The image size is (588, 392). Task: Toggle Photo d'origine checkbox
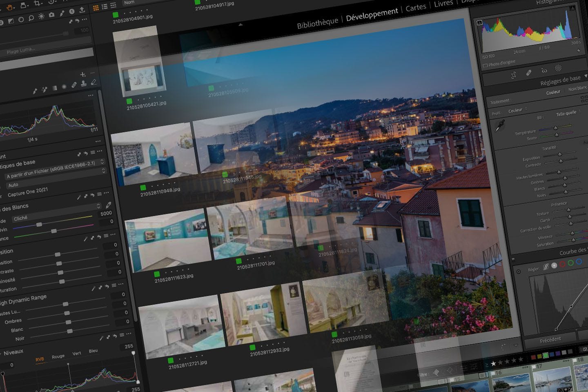click(x=485, y=65)
